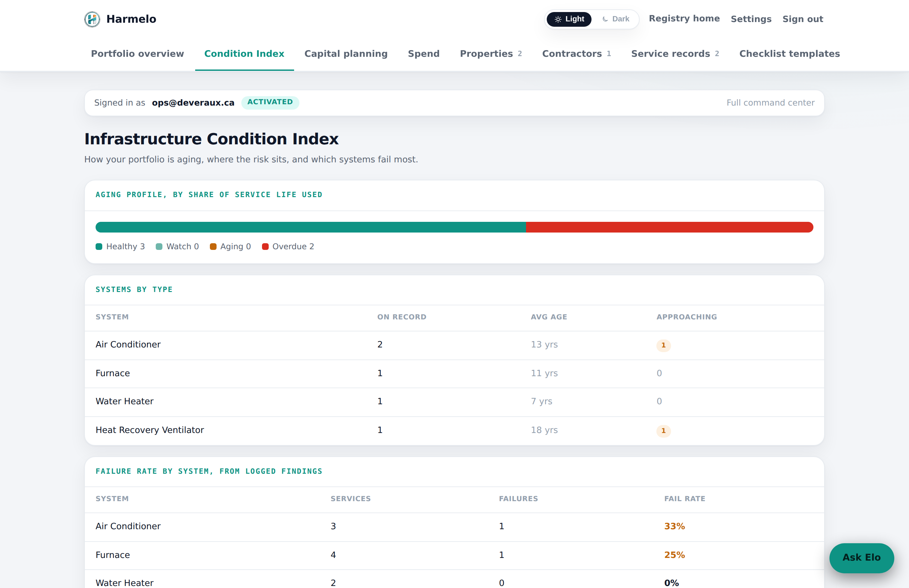This screenshot has width=909, height=588.
Task: Click Air Conditioner in Systems by Type
Action: click(x=128, y=344)
